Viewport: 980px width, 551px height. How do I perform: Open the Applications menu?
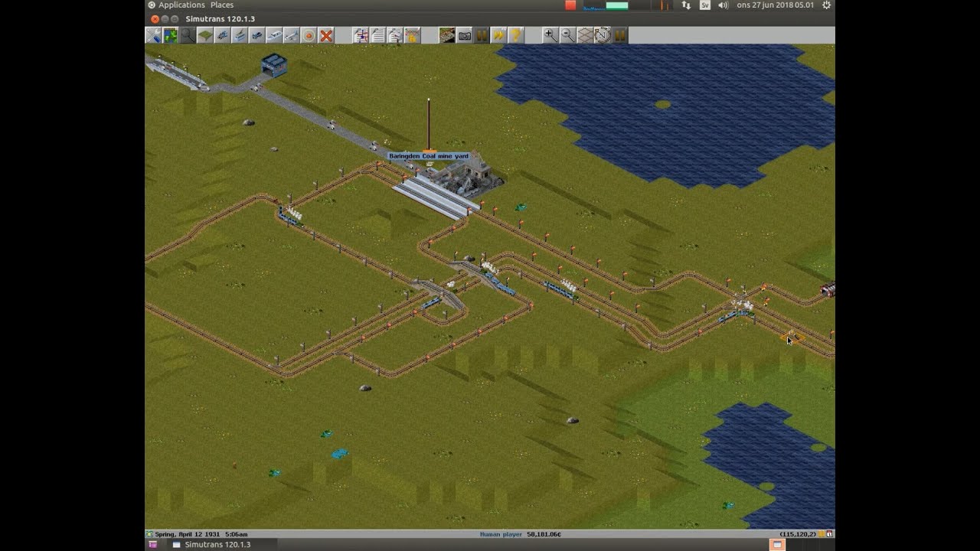point(181,5)
